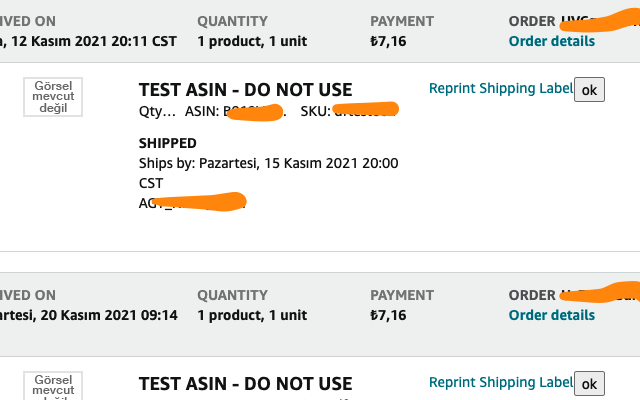Click the 20 Kasım 2021 09:14 date
640x400 pixels.
[x=90, y=315]
